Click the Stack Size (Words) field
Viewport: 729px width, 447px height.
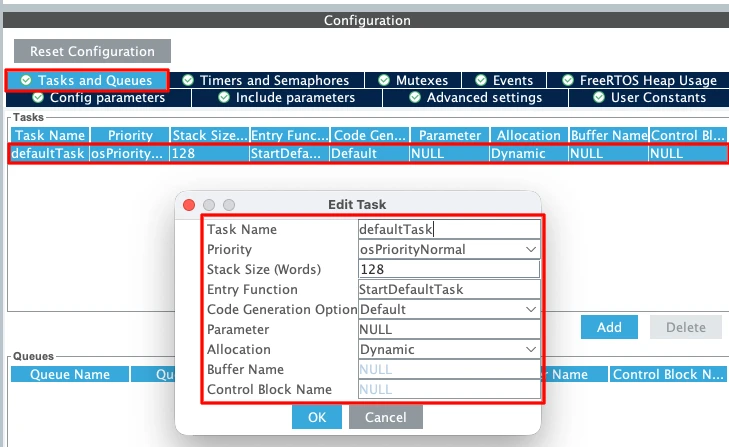point(449,269)
